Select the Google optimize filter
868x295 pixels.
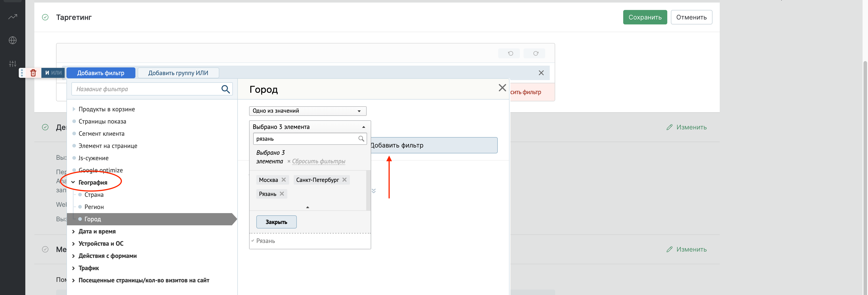[x=100, y=170]
